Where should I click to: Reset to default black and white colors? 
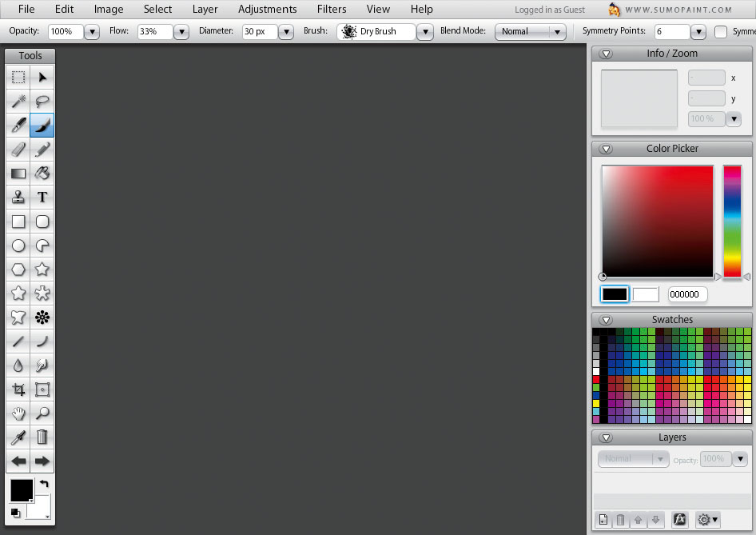coord(15,513)
